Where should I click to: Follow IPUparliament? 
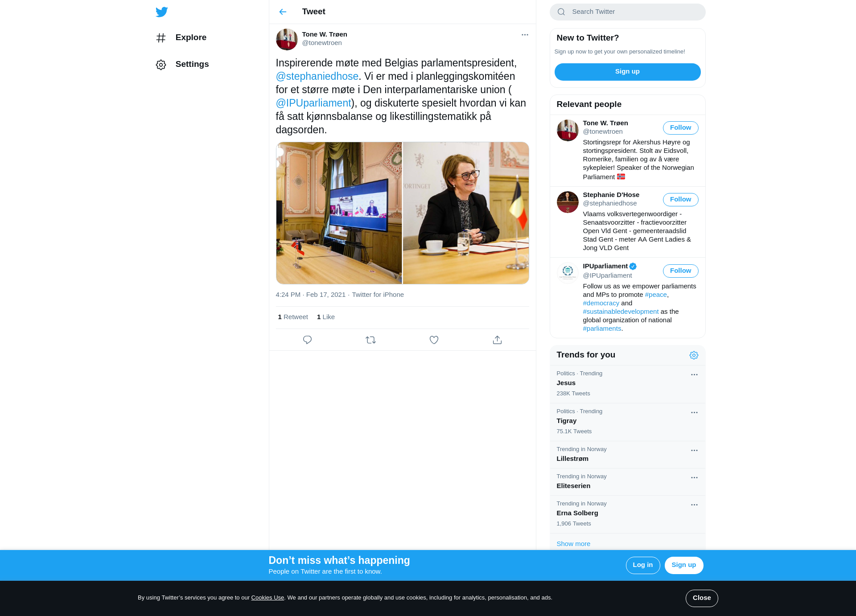[x=680, y=271]
